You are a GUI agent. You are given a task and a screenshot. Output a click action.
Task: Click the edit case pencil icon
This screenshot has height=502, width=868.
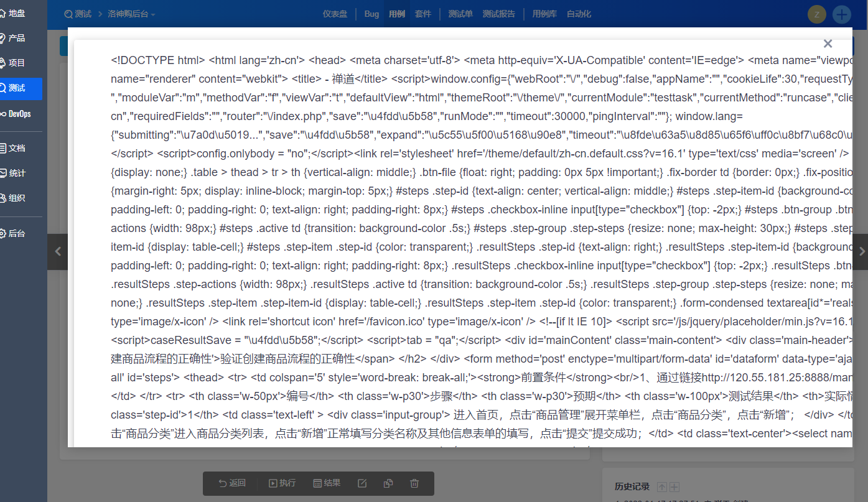[x=362, y=483]
